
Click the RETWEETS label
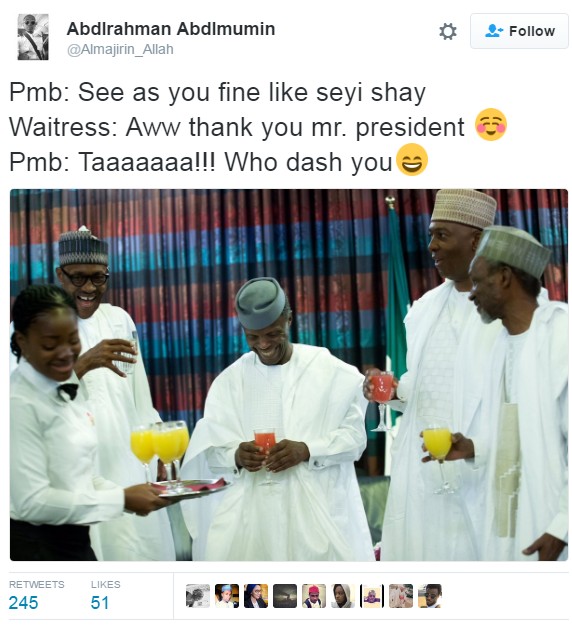tap(37, 584)
